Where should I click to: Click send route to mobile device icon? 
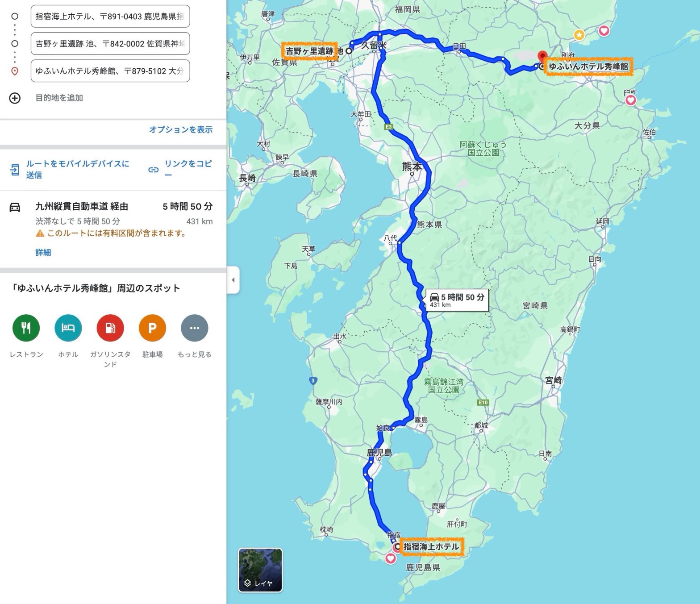click(x=15, y=170)
